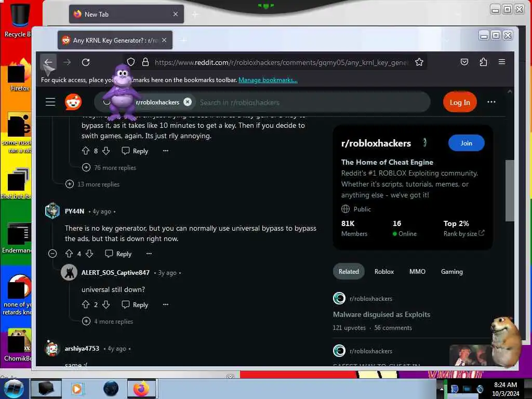
Task: Select the Roblox filter tab
Action: click(x=384, y=271)
